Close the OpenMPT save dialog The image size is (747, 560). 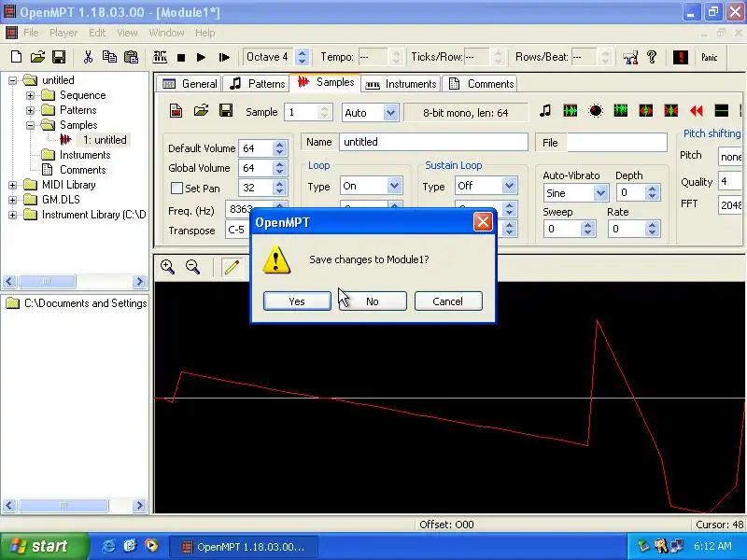[483, 222]
